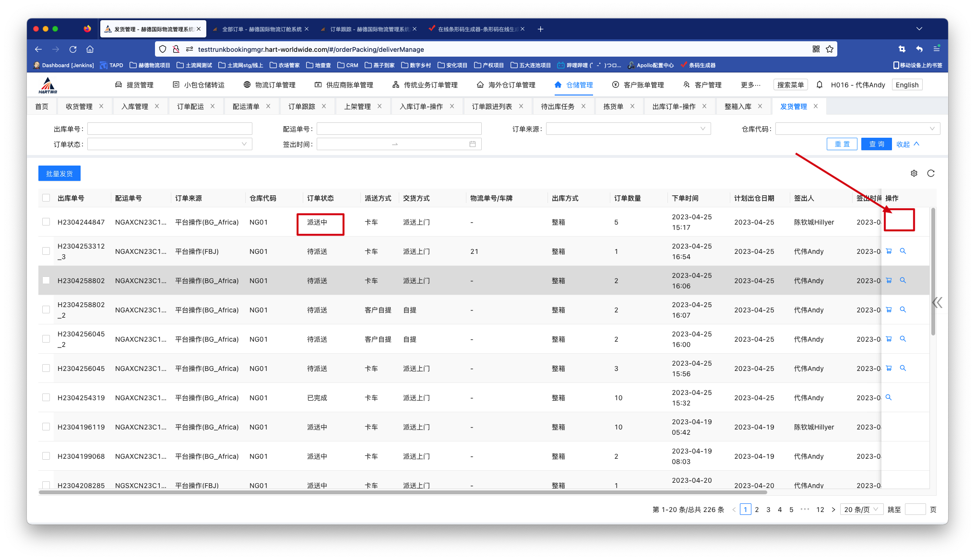Expand the 订单来源 dropdown
The width and height of the screenshot is (975, 560).
tap(628, 129)
